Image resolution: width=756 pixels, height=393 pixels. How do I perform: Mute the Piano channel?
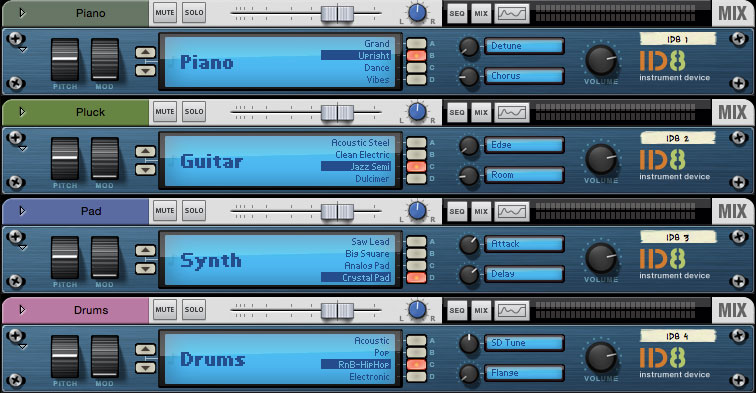pyautogui.click(x=165, y=13)
